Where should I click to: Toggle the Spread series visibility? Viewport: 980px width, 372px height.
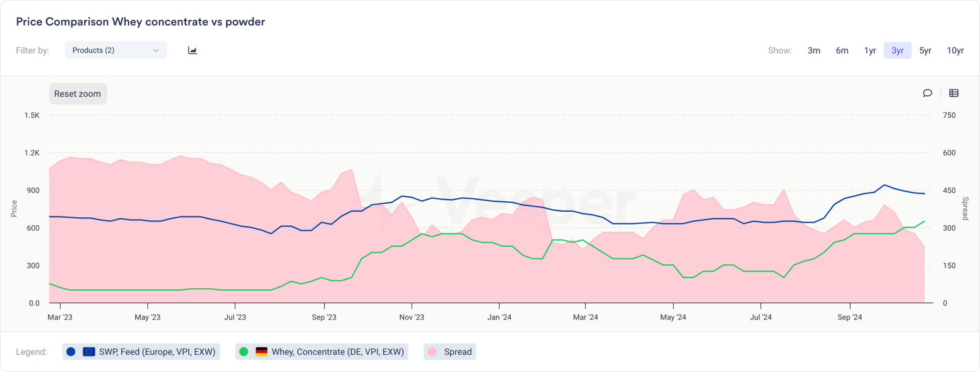[x=458, y=352]
